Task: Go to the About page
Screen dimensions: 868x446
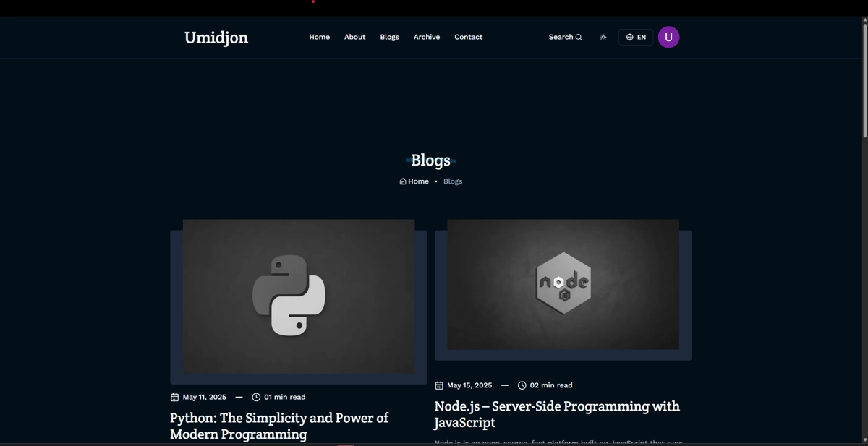Action: click(354, 37)
